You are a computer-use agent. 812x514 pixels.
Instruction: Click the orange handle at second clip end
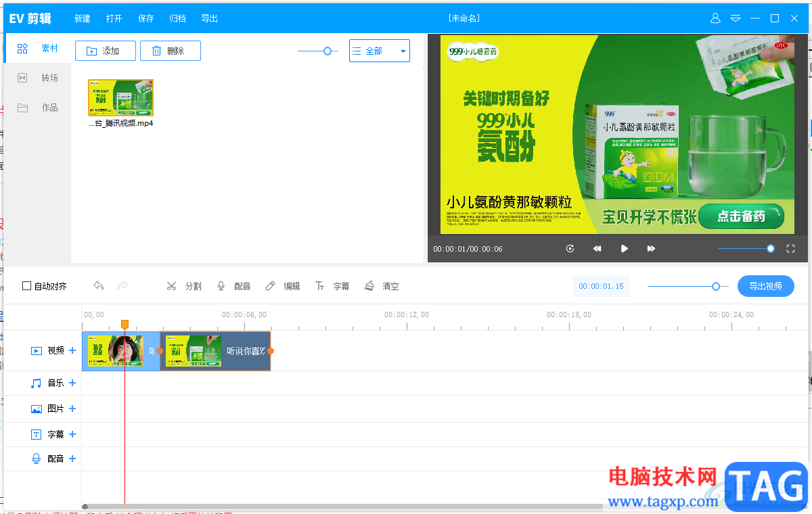point(271,351)
